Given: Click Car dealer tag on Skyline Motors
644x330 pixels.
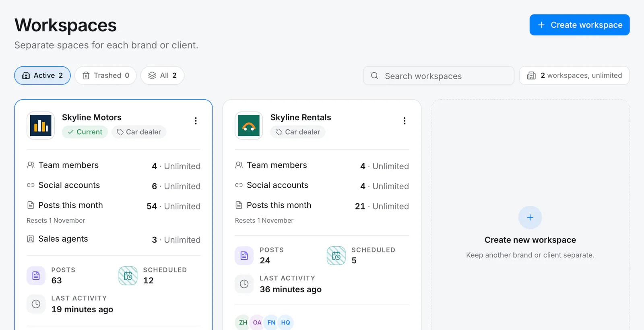Looking at the screenshot, I should point(139,132).
